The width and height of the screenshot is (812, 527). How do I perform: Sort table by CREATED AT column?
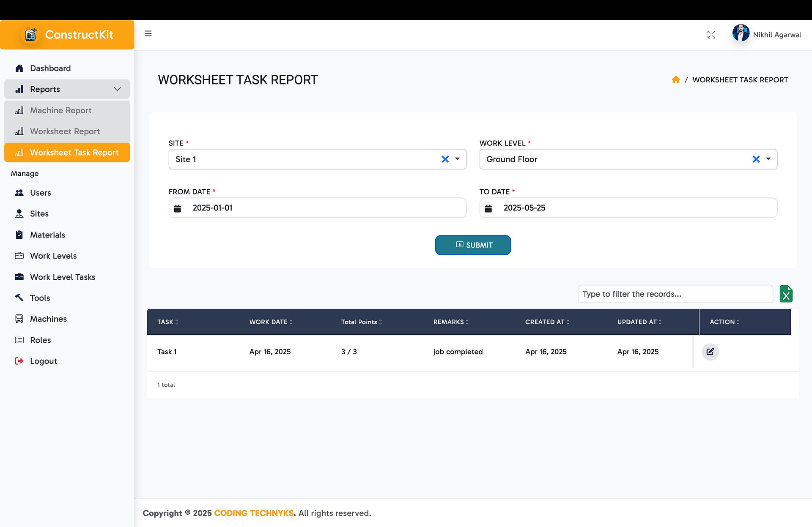[x=547, y=322]
